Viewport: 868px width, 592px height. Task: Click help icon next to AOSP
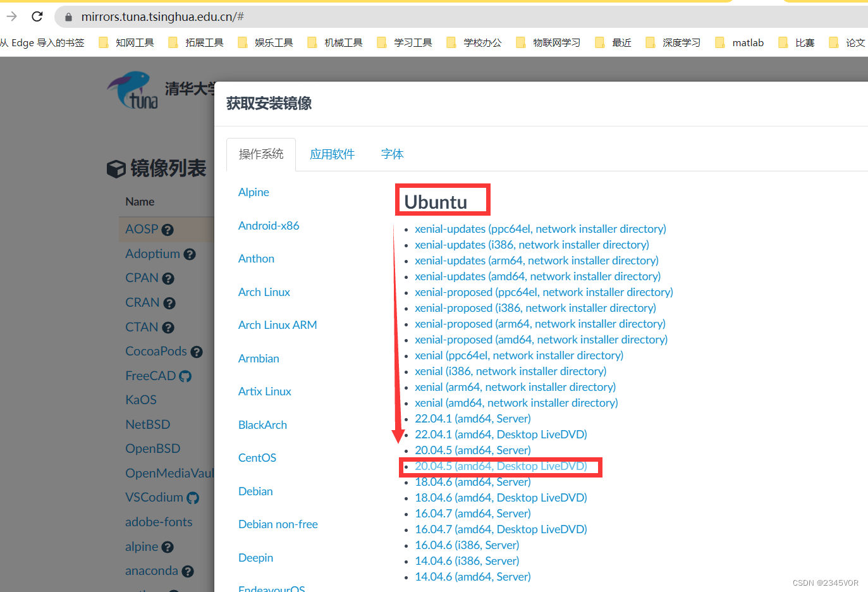(x=168, y=230)
